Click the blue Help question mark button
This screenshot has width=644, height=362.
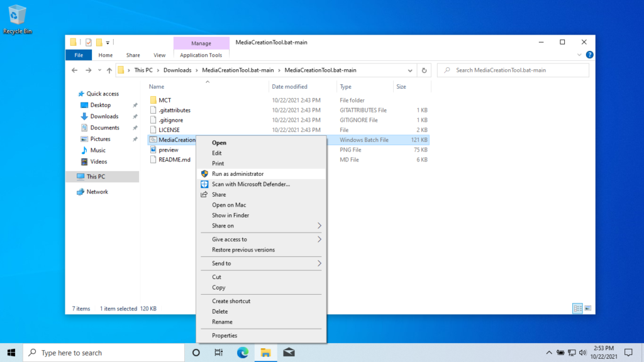click(x=589, y=55)
